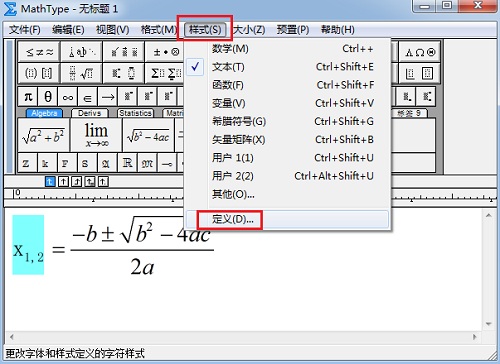Switch to the Derivs tab

pyautogui.click(x=89, y=113)
